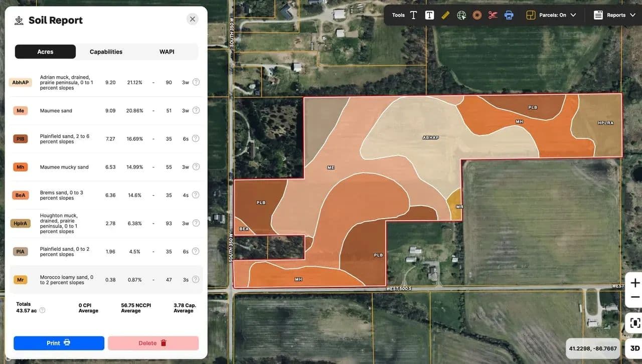The height and width of the screenshot is (364, 642).
Task: Select the plain text annotation tool
Action: [413, 15]
